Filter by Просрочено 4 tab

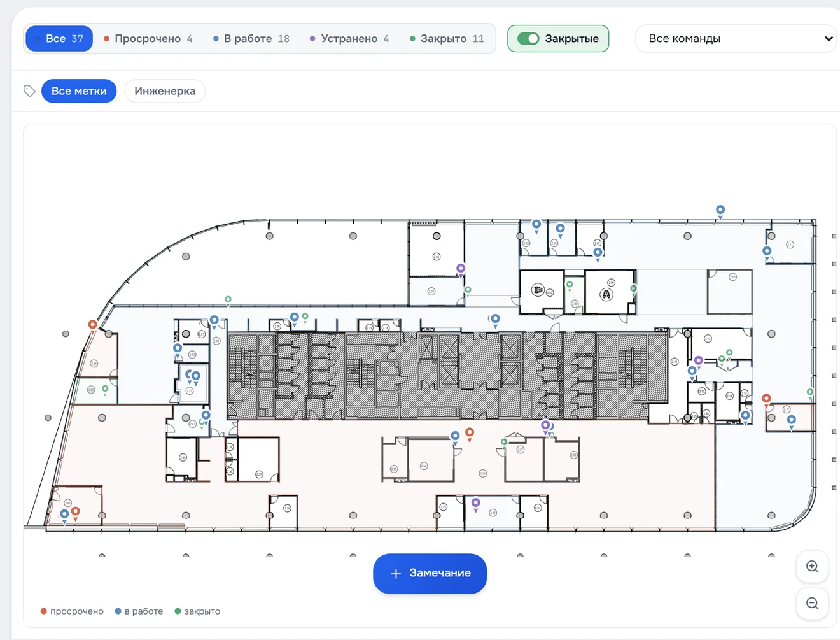[x=148, y=39]
